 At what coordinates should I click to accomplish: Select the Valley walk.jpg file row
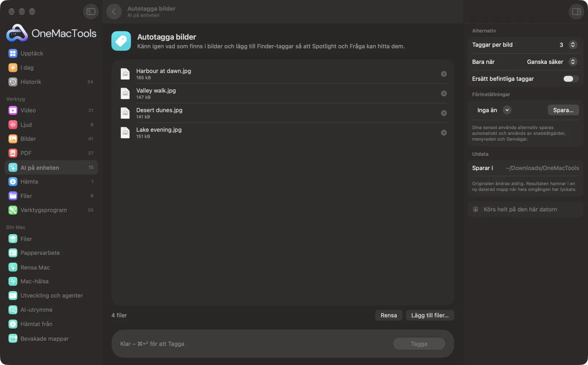point(283,93)
